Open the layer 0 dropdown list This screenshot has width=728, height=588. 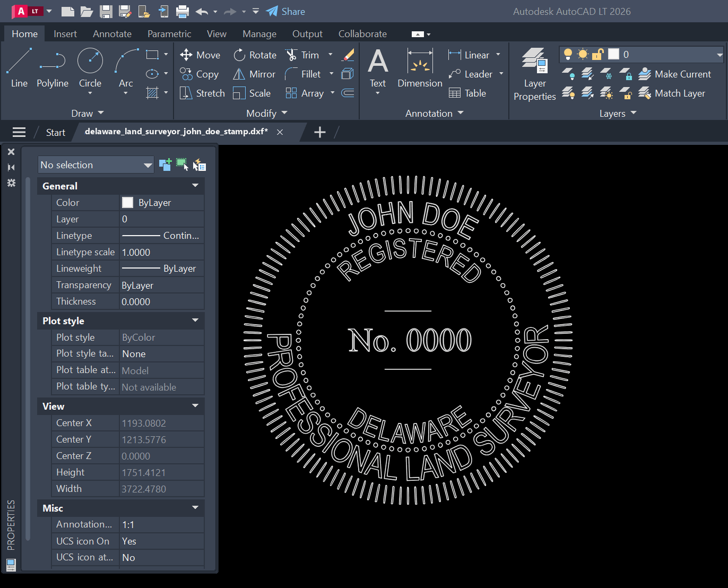tap(720, 55)
